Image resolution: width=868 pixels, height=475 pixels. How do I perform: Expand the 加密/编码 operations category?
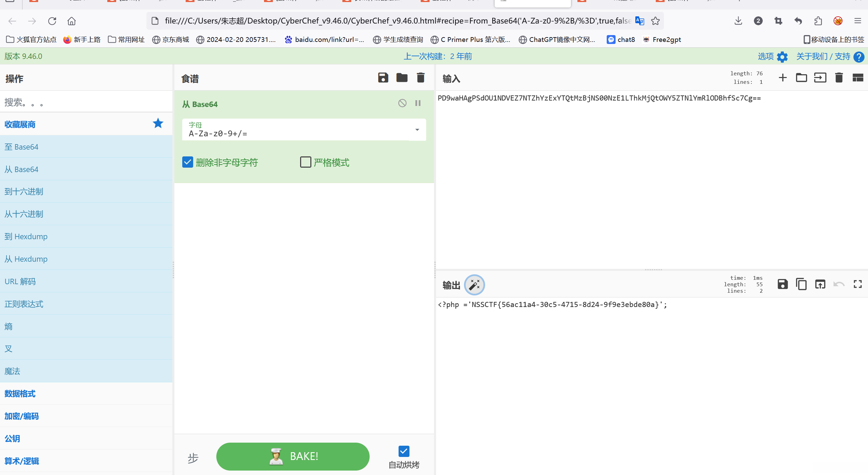tap(21, 416)
